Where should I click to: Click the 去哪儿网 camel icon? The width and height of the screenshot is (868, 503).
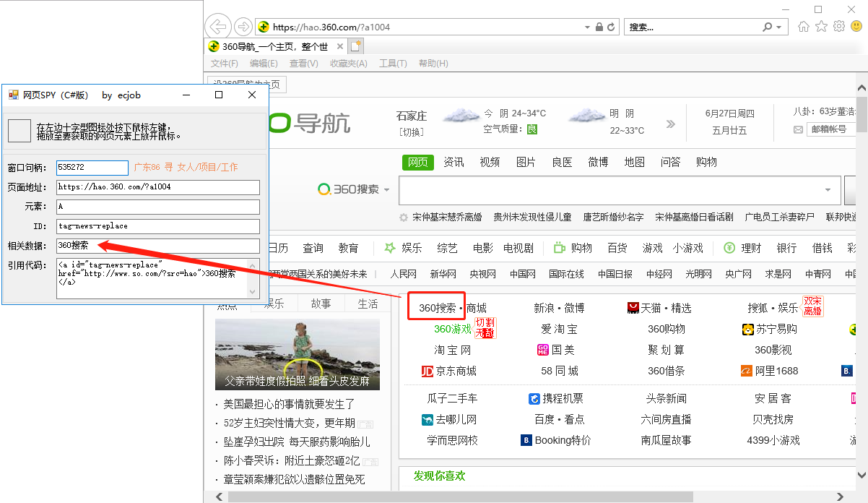(x=428, y=419)
